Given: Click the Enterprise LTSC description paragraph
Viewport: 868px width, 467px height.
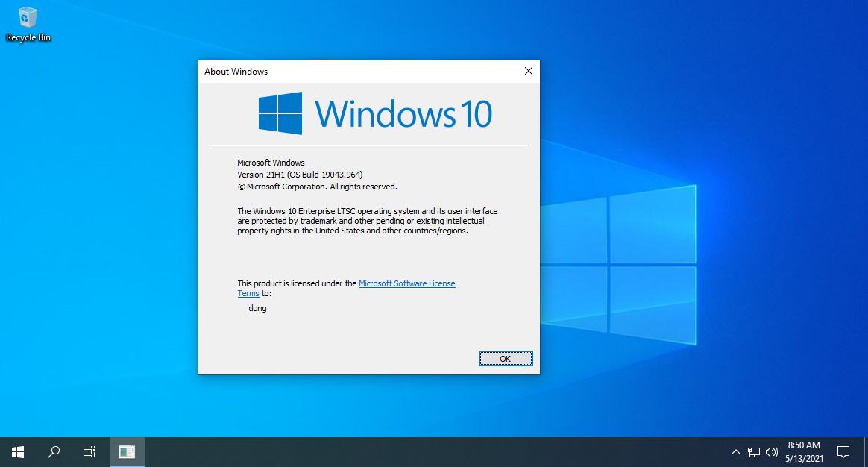Looking at the screenshot, I should [x=368, y=221].
